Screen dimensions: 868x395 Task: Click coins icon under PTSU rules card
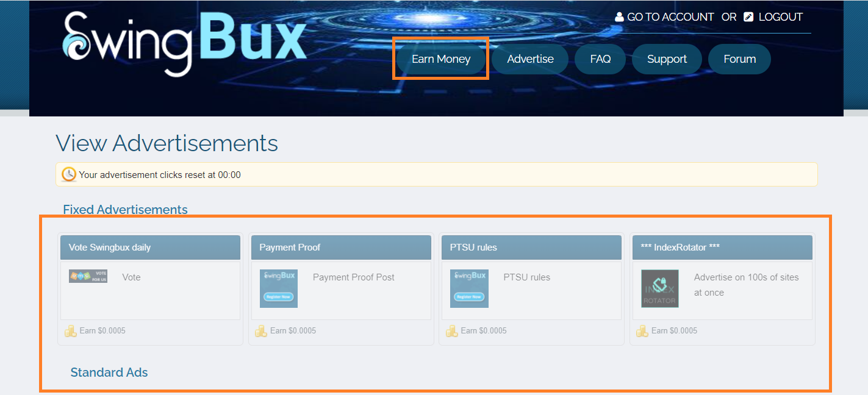pyautogui.click(x=452, y=331)
